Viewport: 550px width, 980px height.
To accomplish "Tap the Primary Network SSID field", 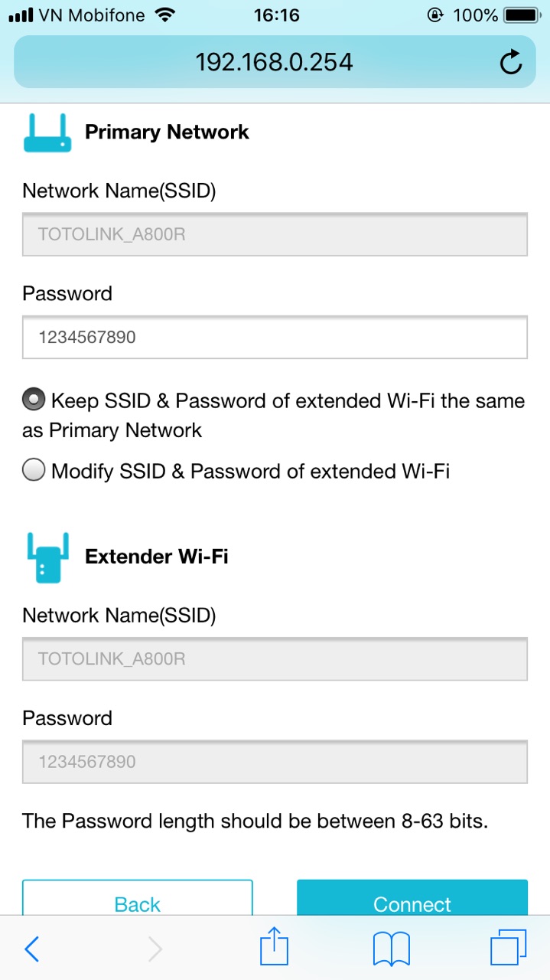I will point(275,234).
